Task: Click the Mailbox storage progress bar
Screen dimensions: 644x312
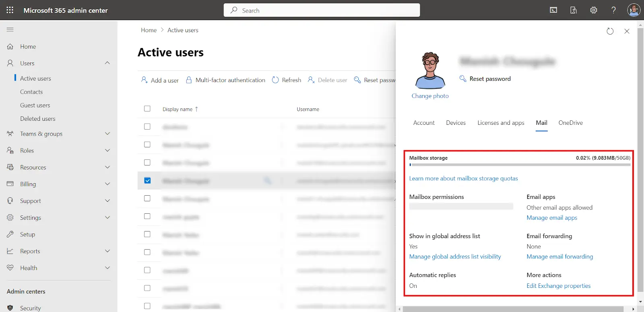Action: tap(520, 165)
